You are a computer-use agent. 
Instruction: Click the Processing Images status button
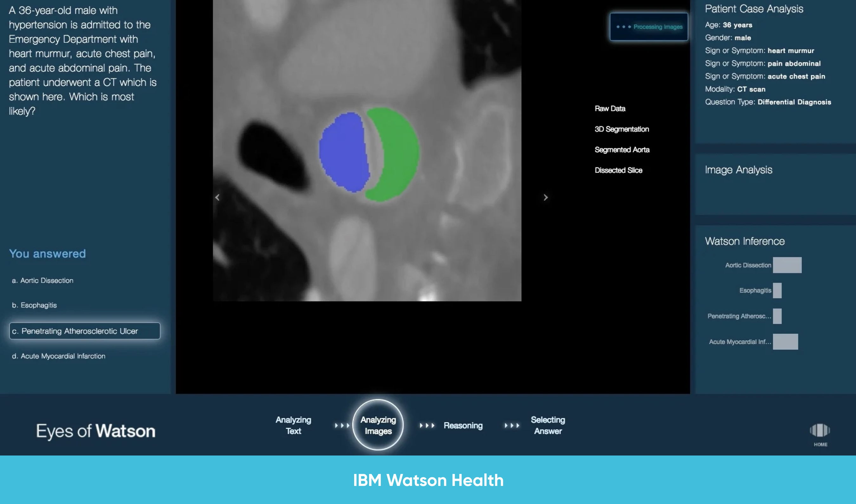649,27
